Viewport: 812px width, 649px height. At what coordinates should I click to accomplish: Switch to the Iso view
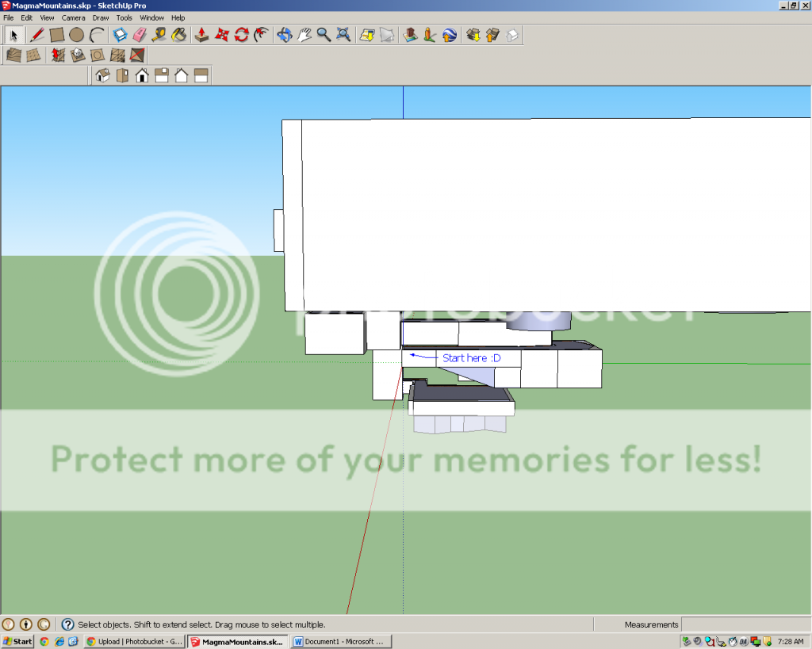tap(102, 75)
